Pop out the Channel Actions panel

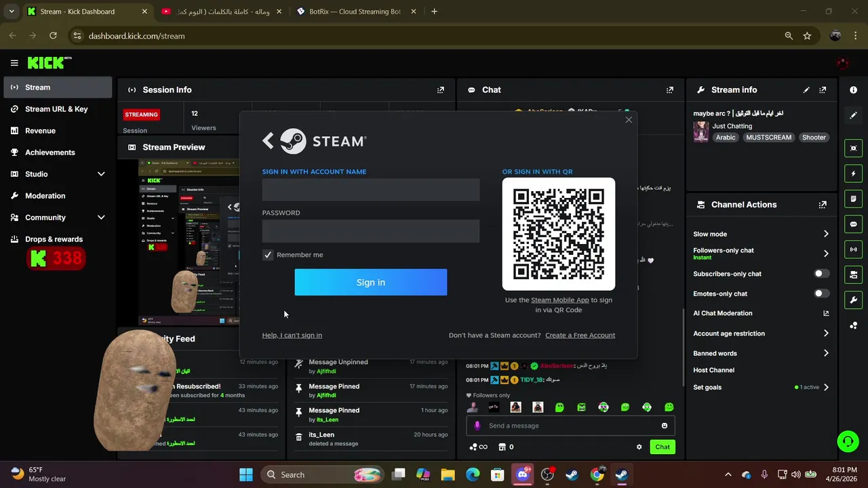coord(823,204)
